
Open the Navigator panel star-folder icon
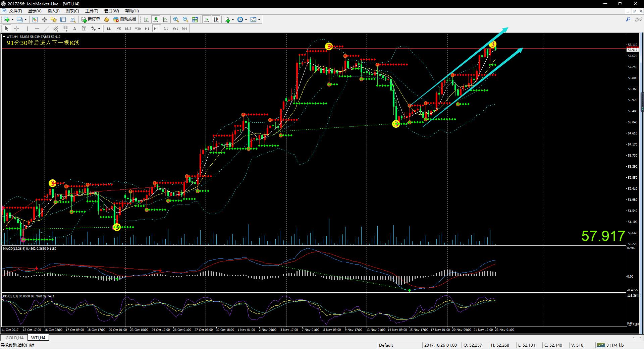[x=53, y=19]
